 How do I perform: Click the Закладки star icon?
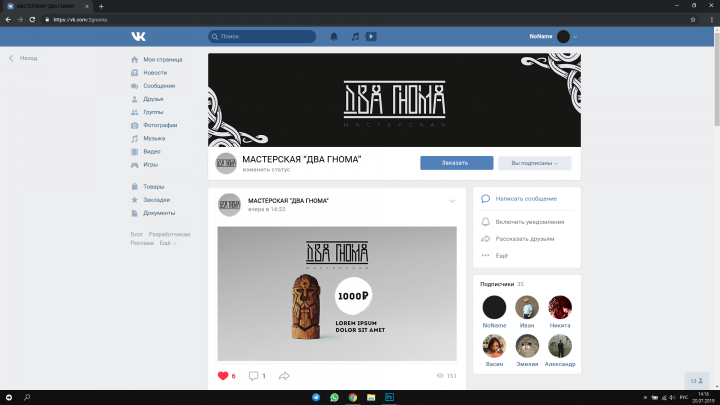click(135, 200)
